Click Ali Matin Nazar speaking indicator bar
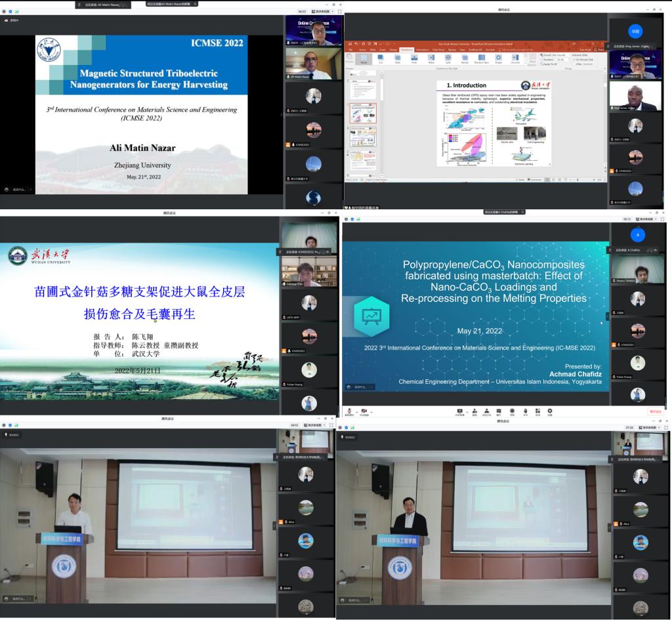672x622 pixels. (x=103, y=5)
